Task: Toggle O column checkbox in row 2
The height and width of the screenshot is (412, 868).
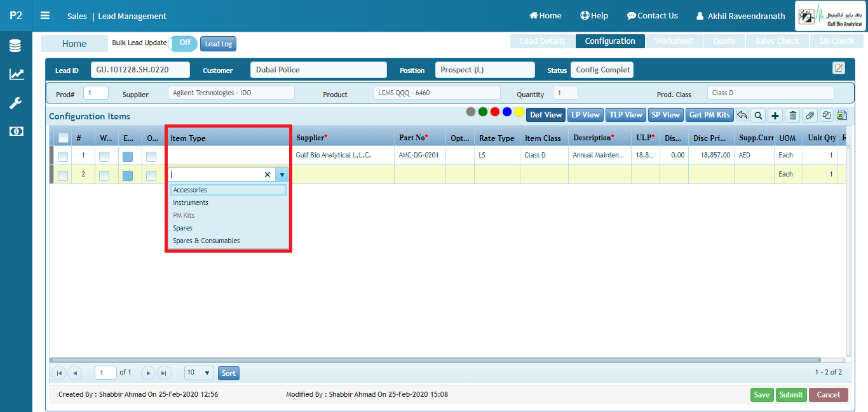Action: [151, 176]
